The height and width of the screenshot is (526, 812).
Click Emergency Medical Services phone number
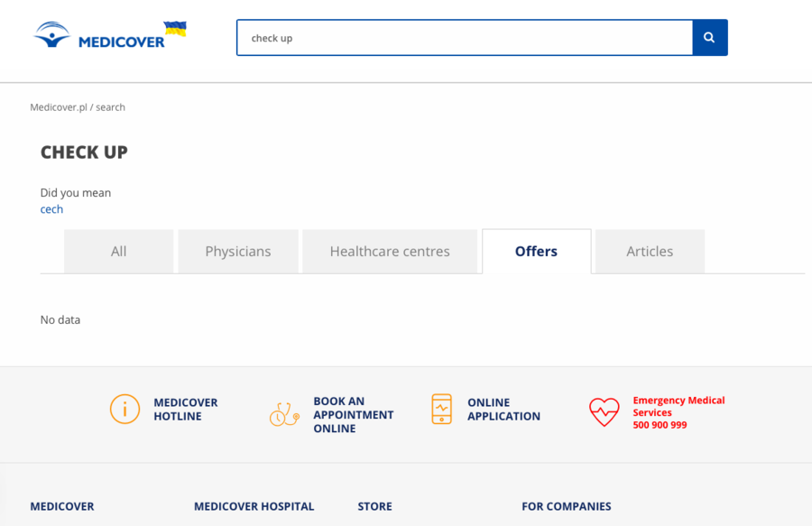coord(660,425)
